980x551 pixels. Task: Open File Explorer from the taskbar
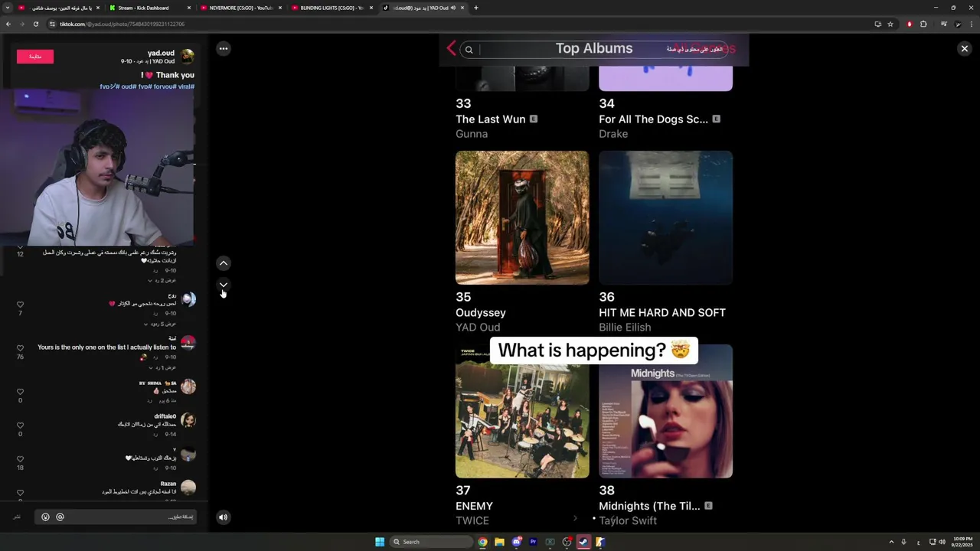[x=499, y=542]
